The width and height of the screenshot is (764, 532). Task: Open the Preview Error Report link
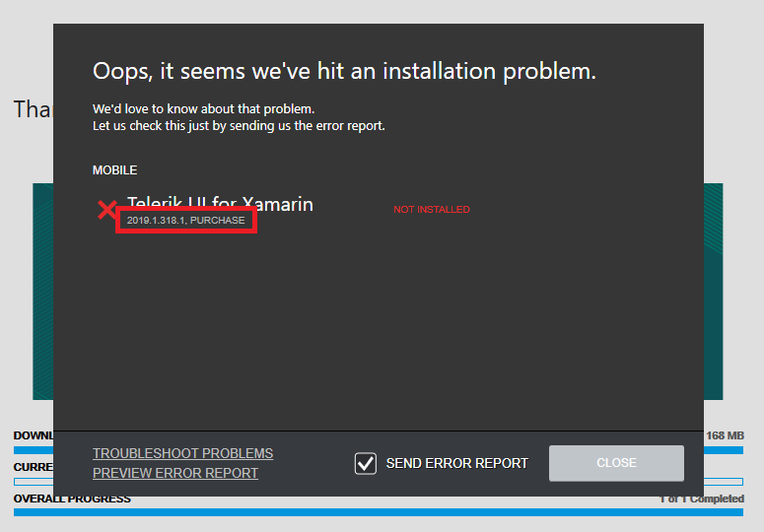(175, 473)
